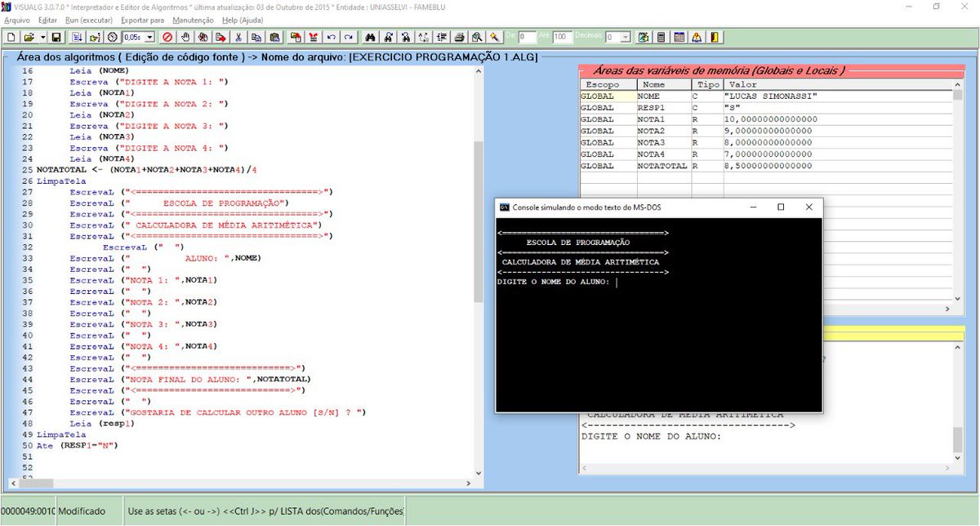
Task: Click the find previous binoculars icon
Action: (406, 37)
